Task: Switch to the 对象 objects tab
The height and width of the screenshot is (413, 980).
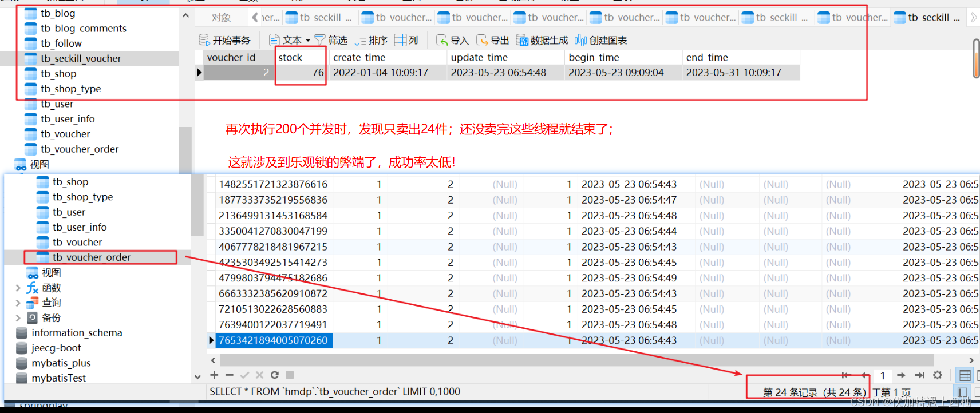Action: (x=221, y=18)
